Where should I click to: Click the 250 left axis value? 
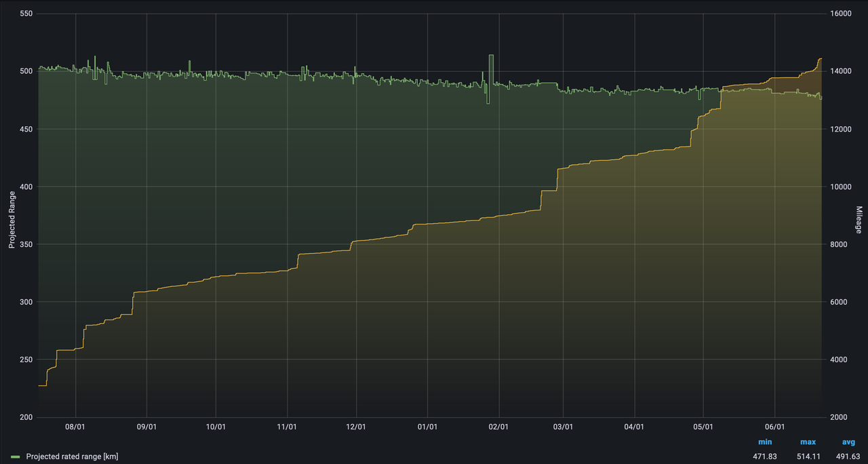28,360
